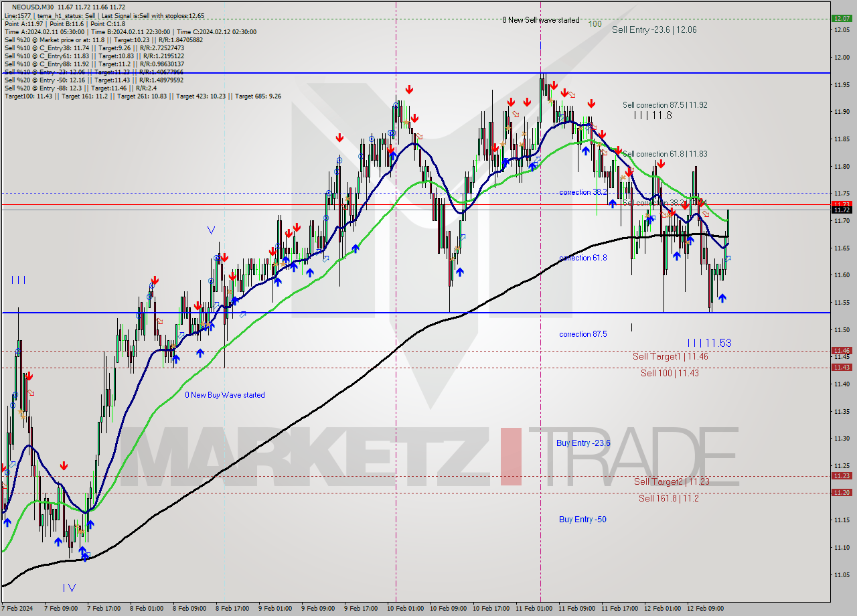
Task: Click blue 'correction 61.8' label
Action: point(583,258)
